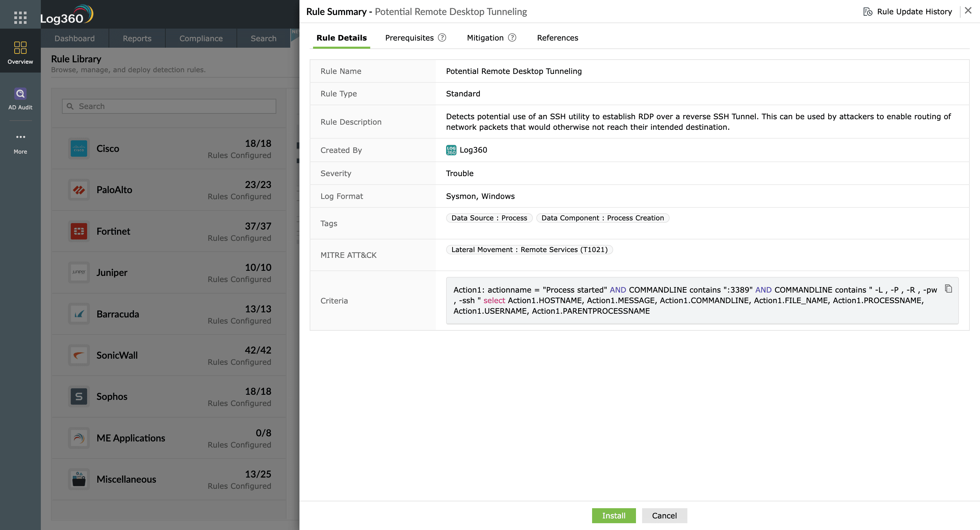Click the Mitigation help question icon
This screenshot has height=530, width=980.
[512, 37]
